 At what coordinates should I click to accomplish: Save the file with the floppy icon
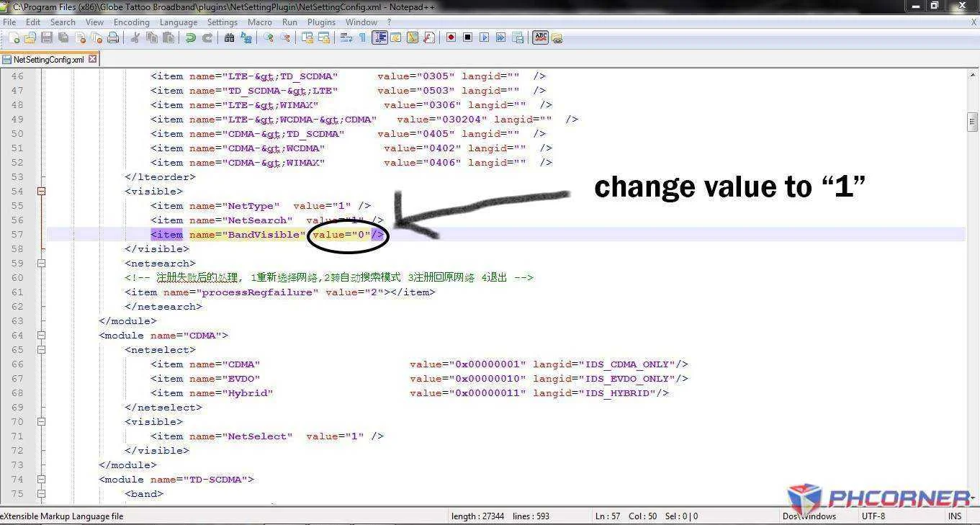click(x=47, y=37)
